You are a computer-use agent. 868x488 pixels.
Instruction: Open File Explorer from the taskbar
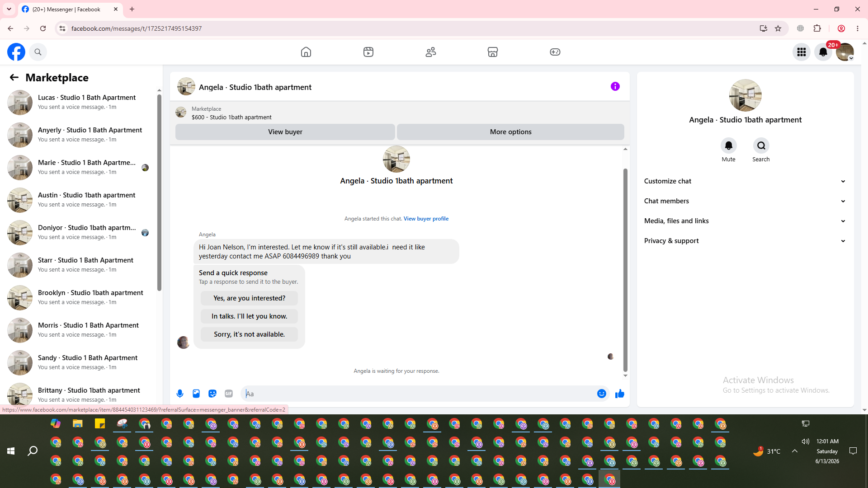78,423
